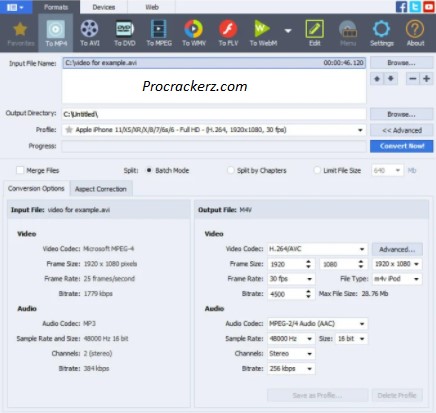Open the About question-mark icon
Screen dimensions: 436x413
click(x=415, y=33)
